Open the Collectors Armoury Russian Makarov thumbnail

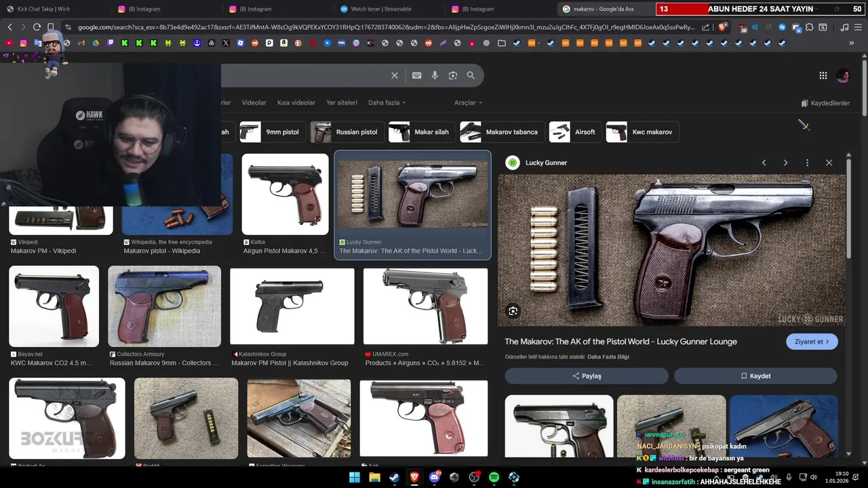coord(164,306)
